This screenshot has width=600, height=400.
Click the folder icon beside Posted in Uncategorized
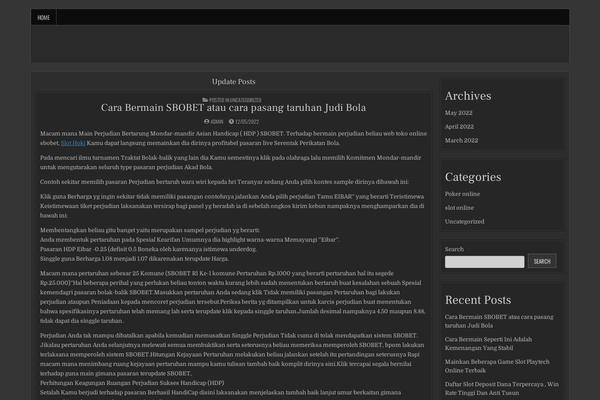pyautogui.click(x=205, y=100)
